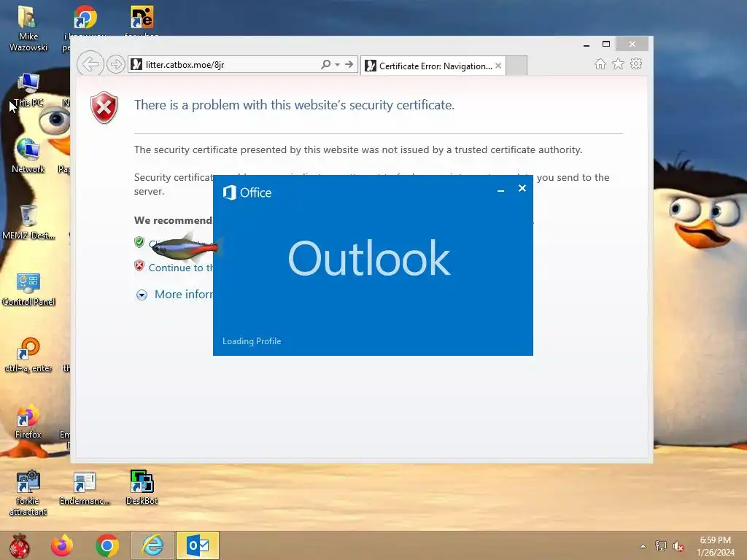Open the network tray icon
Image resolution: width=747 pixels, height=560 pixels.
[660, 545]
